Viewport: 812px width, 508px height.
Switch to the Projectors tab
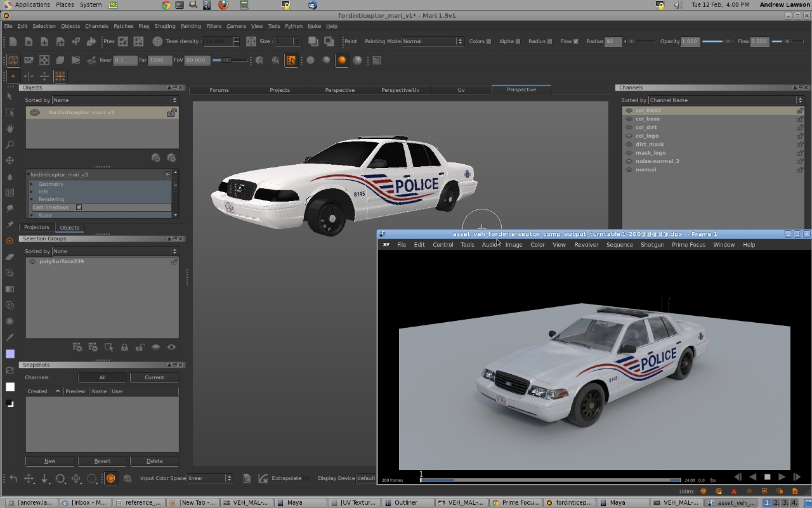pyautogui.click(x=36, y=227)
